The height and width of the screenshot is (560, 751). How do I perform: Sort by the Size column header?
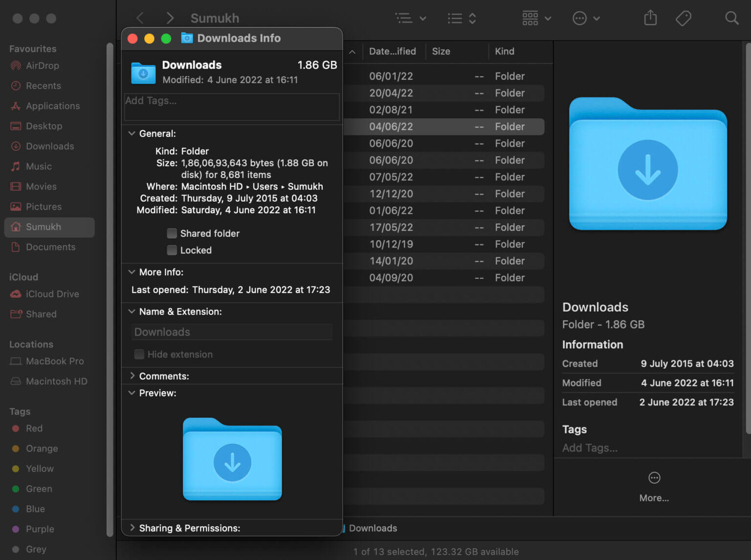(441, 51)
